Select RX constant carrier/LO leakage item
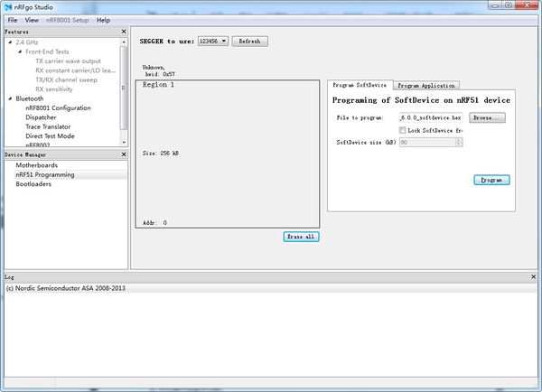The image size is (542, 392). pyautogui.click(x=75, y=70)
